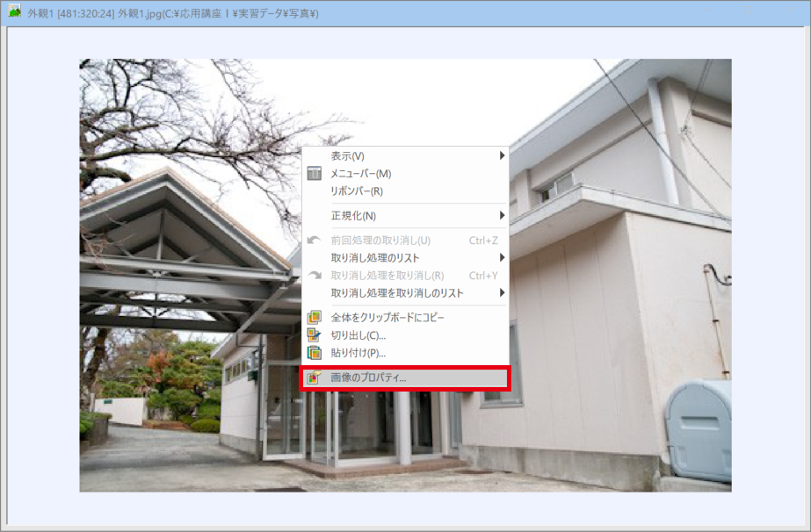This screenshot has height=532, width=811.
Task: Open the 取り消し処理を取り消しのリスト submenu arrow
Action: tap(502, 293)
